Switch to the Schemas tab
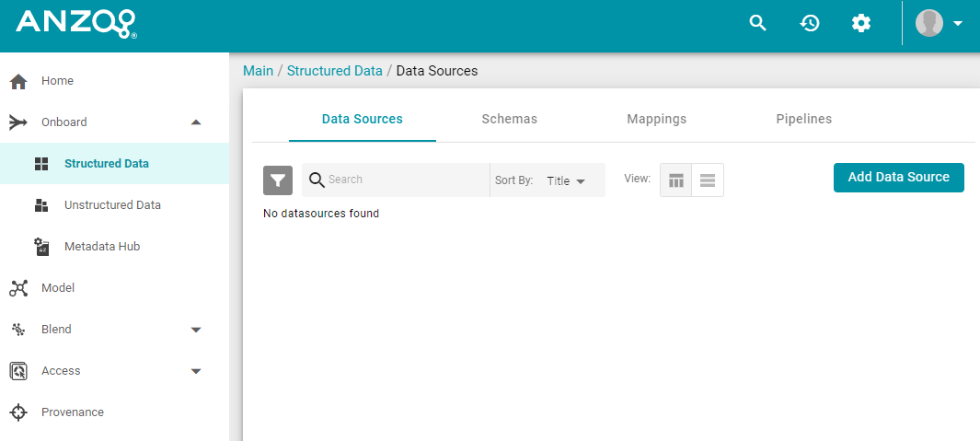The width and height of the screenshot is (980, 441). [510, 119]
